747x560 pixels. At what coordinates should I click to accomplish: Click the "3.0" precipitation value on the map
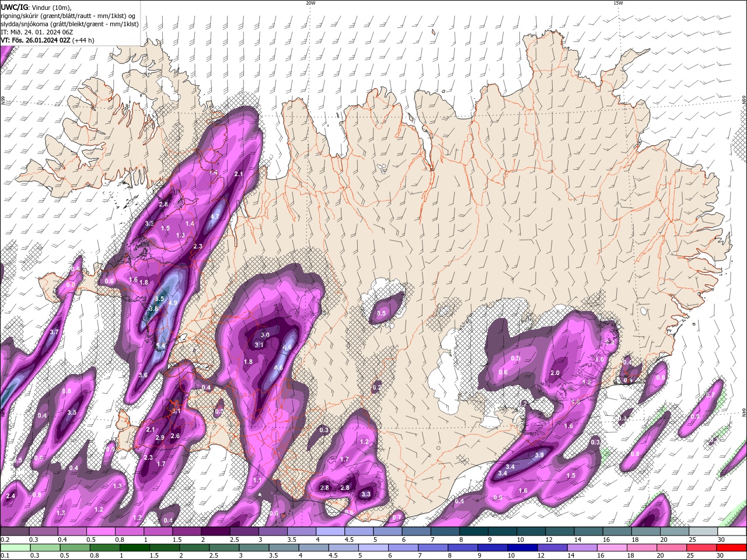coord(265,335)
